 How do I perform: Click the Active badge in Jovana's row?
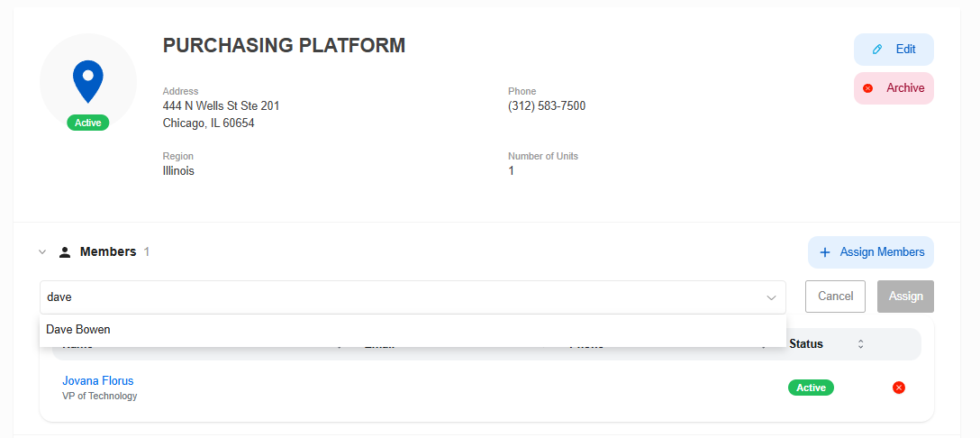811,388
